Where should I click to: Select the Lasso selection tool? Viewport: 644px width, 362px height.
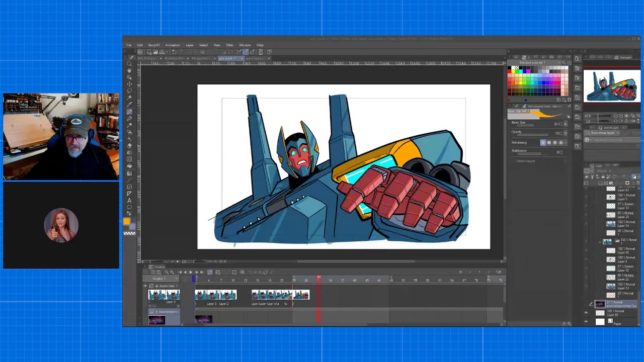(x=129, y=91)
